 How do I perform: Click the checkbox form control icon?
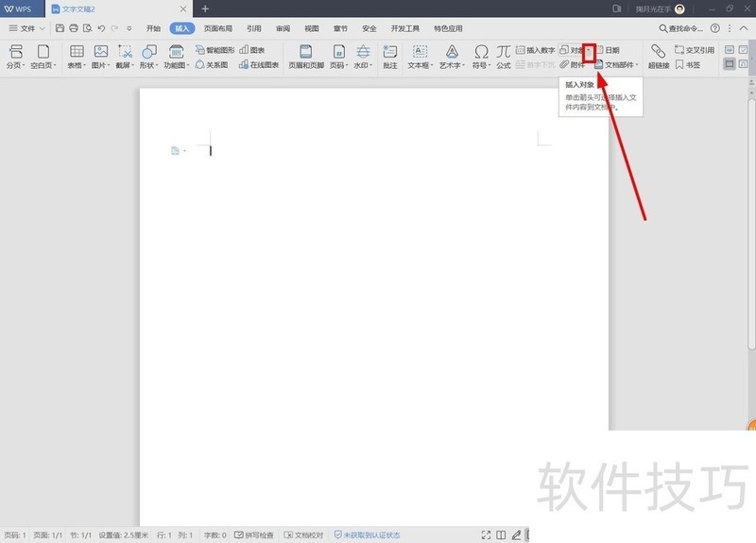743,50
